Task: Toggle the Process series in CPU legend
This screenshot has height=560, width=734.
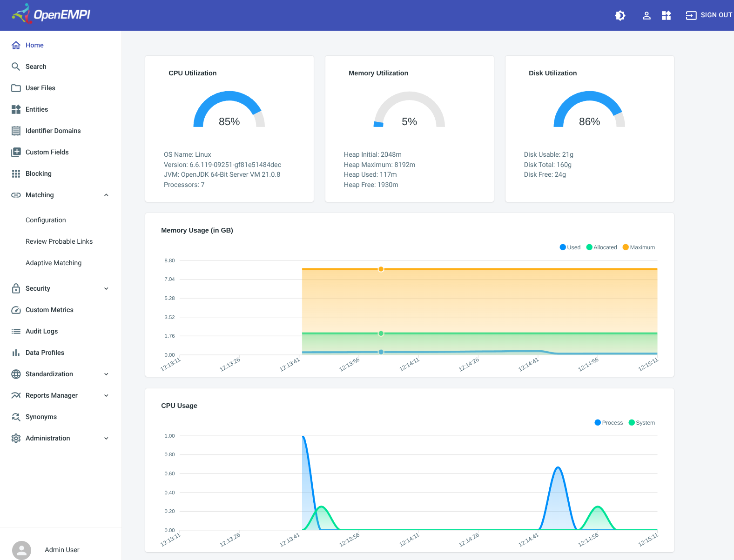Action: point(609,423)
